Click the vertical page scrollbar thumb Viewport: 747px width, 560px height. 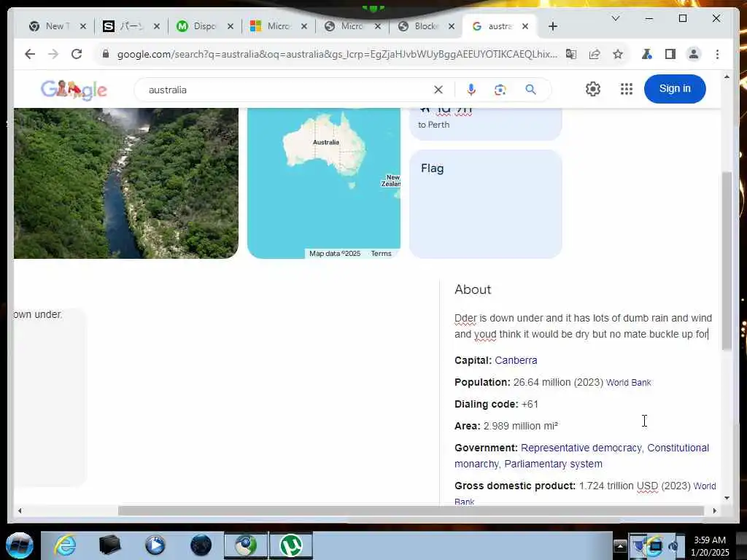727,261
